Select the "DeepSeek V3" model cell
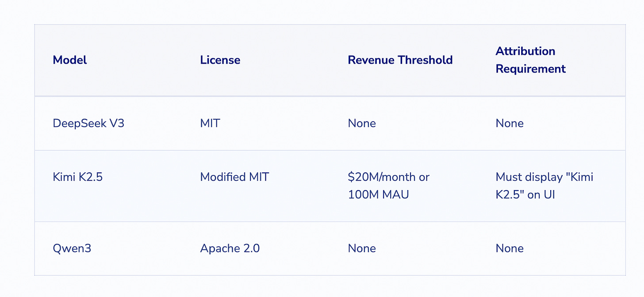The image size is (644, 297). coord(88,123)
